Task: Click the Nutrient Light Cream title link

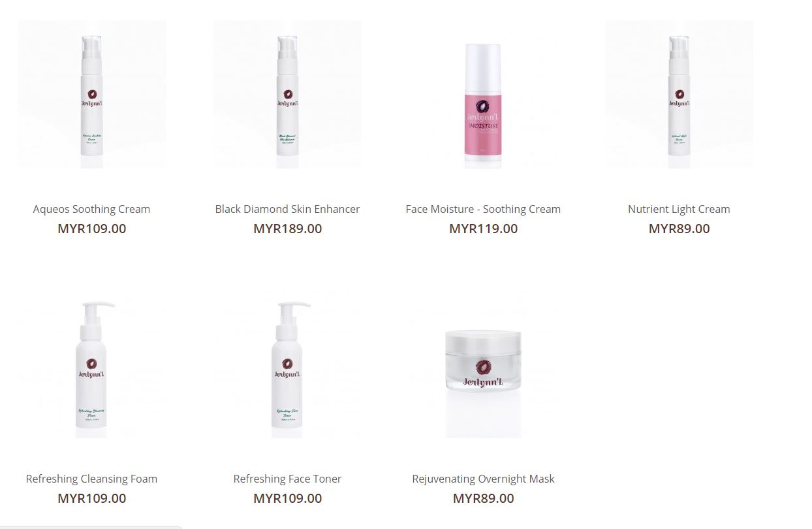Action: pos(679,209)
